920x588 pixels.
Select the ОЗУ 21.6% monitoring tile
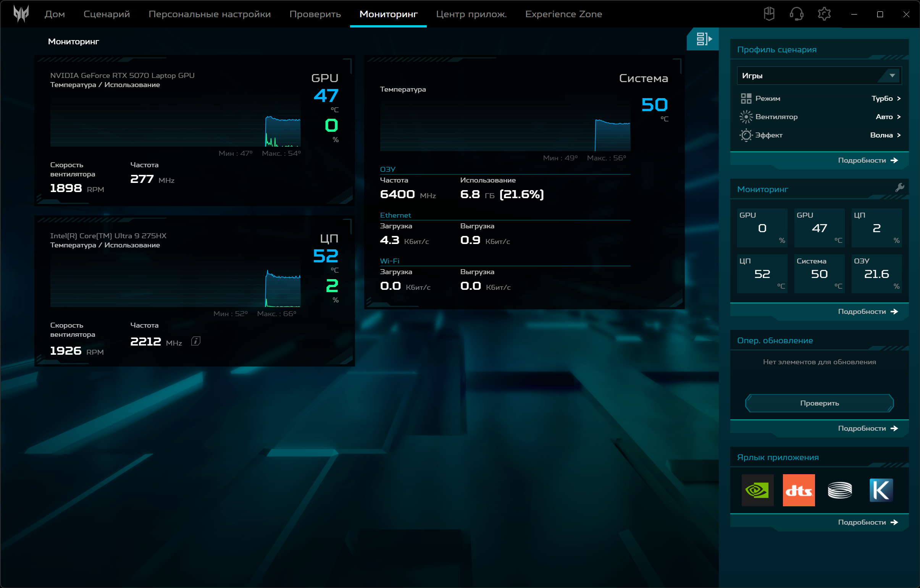click(876, 273)
